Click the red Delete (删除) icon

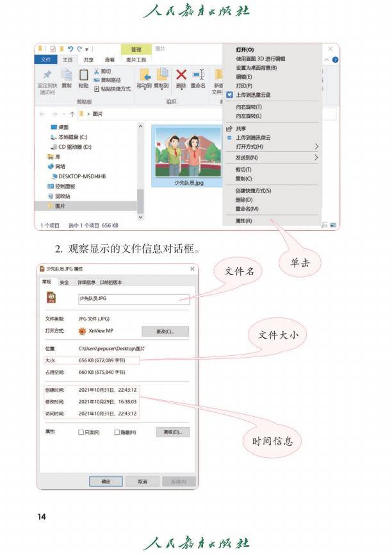click(x=181, y=74)
